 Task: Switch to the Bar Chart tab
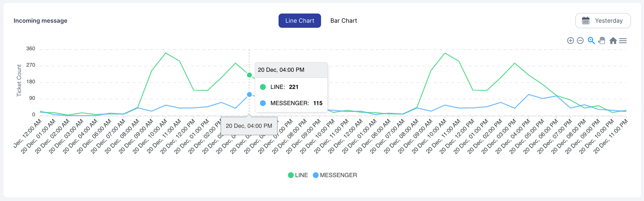[344, 21]
